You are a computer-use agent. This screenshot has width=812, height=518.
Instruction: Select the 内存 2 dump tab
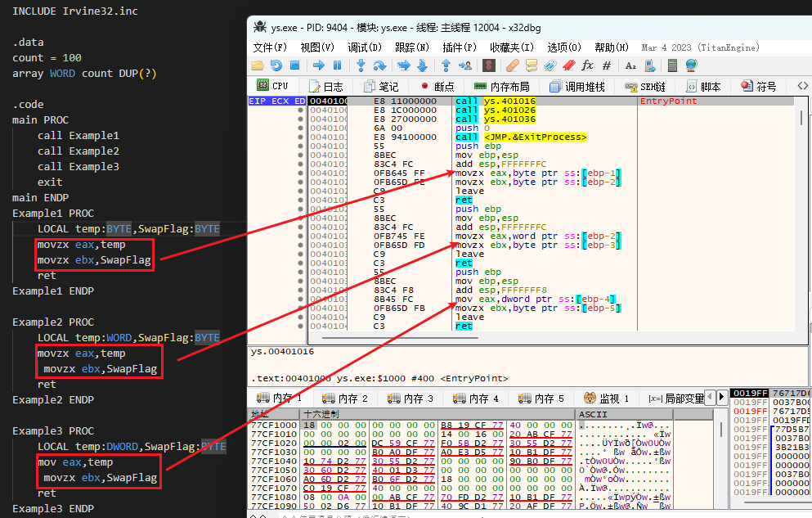344,398
